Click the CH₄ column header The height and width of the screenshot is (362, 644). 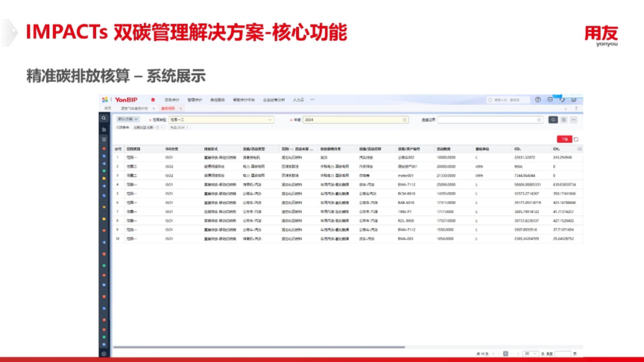point(557,149)
